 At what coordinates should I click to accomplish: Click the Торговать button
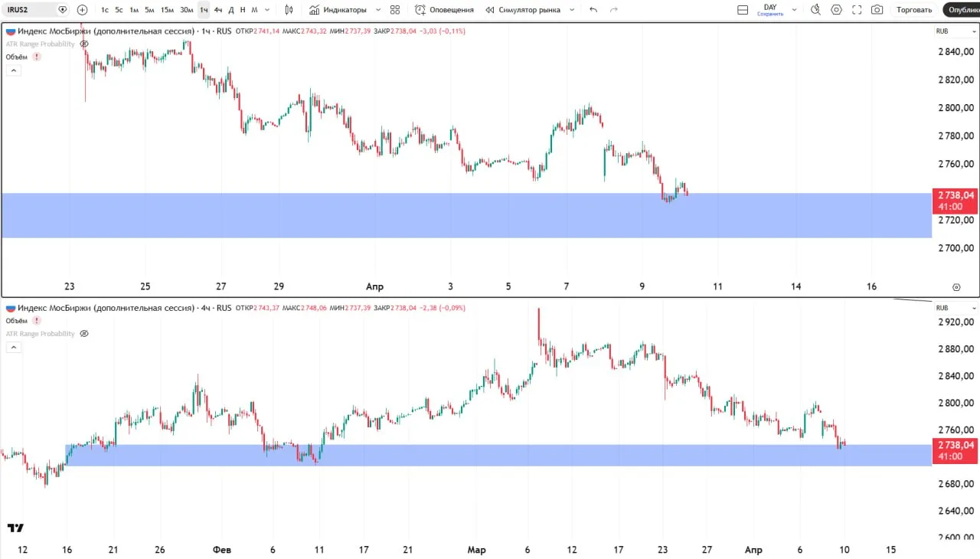[914, 10]
